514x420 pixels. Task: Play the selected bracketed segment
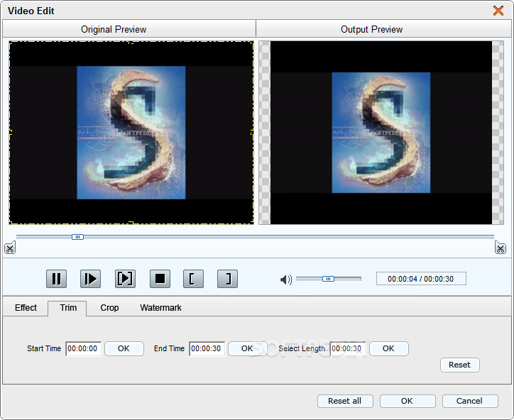click(125, 279)
